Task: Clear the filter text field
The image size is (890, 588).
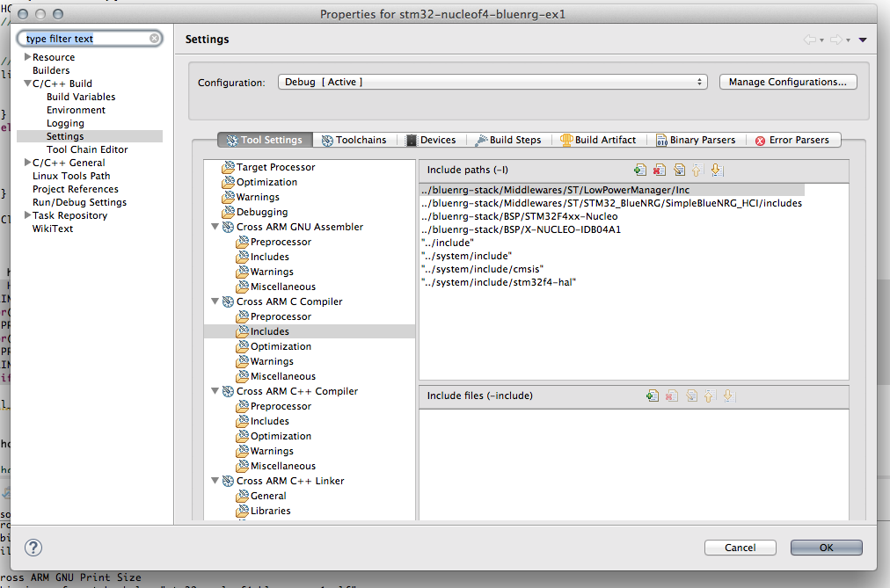Action: (x=155, y=38)
